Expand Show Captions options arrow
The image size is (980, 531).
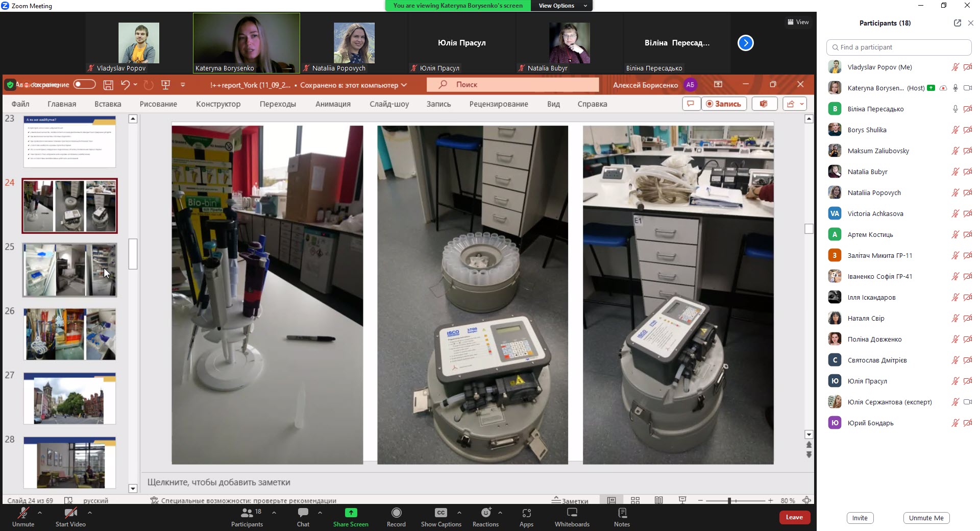tap(459, 512)
